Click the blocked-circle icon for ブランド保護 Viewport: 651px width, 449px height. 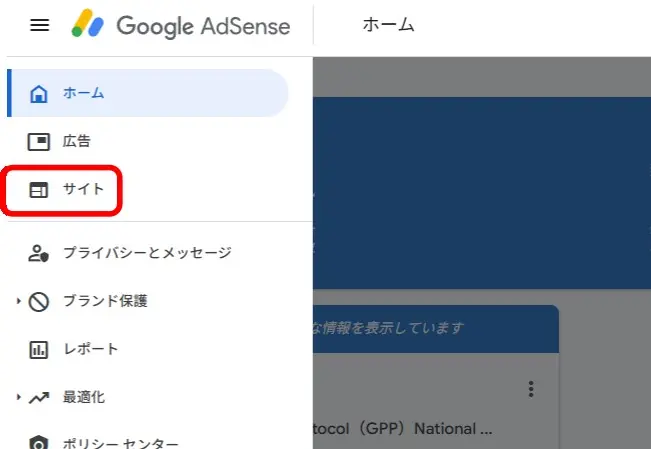(x=39, y=301)
